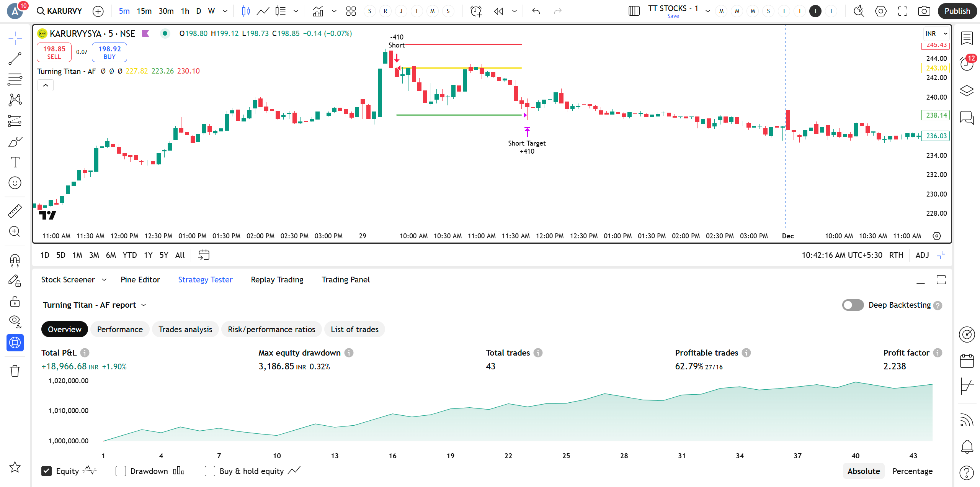Open the List of trades tab
Screen dimensions: 980x487
[x=354, y=329]
